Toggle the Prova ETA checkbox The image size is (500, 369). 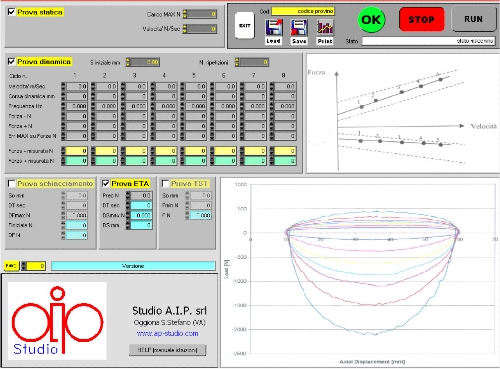(x=106, y=183)
